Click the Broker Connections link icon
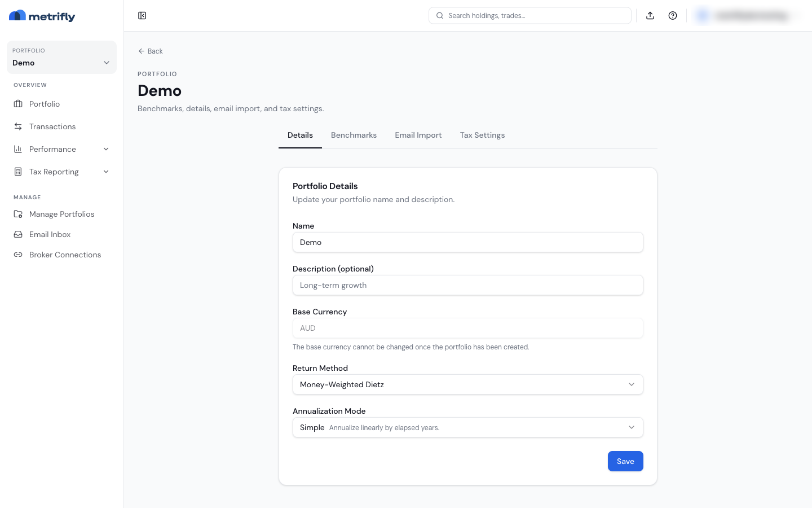Viewport: 812px width, 508px height. 18,255
